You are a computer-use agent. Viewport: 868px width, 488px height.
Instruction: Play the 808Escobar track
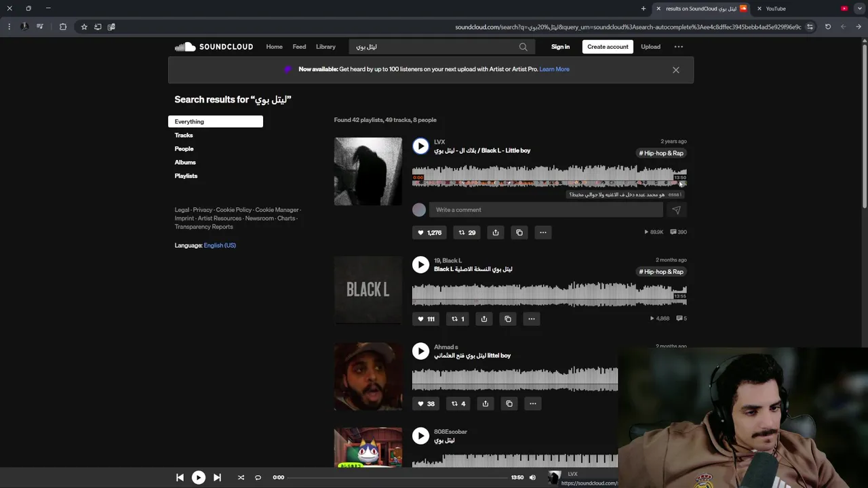point(420,436)
